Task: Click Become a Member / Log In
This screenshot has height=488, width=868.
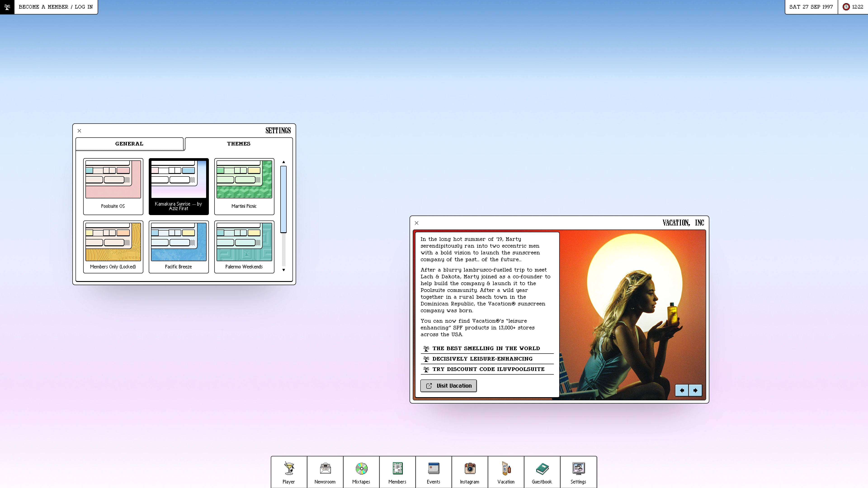Action: (x=56, y=7)
